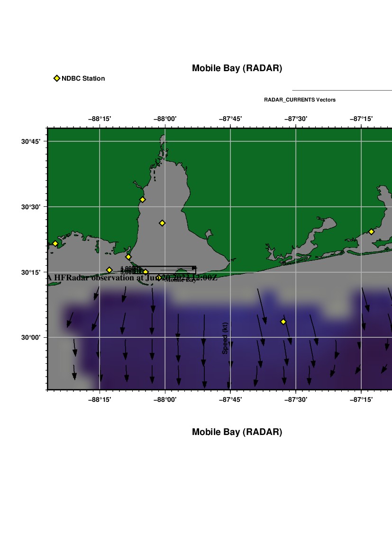
Task: Click the top -87°45' longitude axis label
Action: 230,119
